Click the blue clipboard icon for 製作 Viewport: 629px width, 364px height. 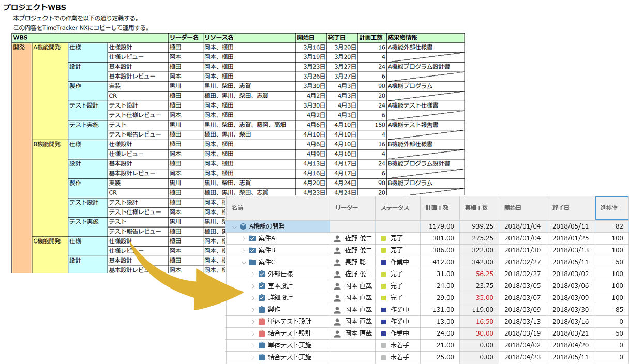pos(262,310)
